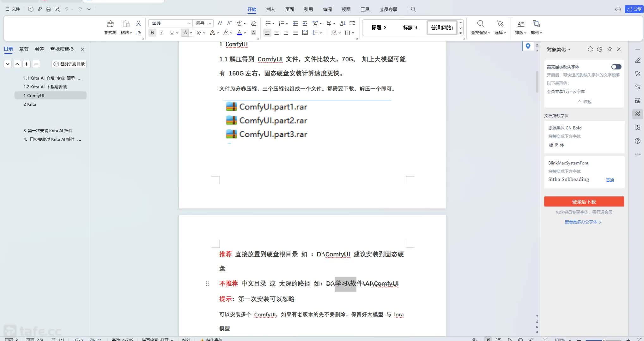Increase font size with A+ icon
This screenshot has width=644, height=341.
click(220, 23)
